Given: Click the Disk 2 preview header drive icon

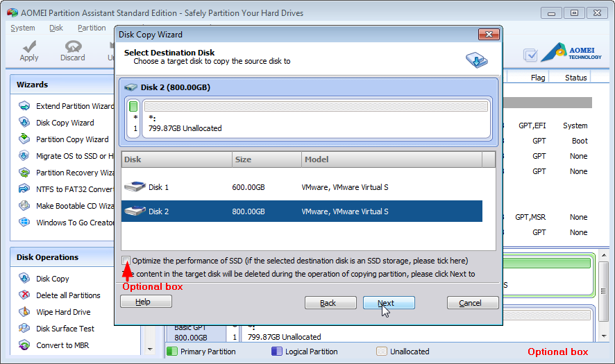Looking at the screenshot, I should [130, 87].
